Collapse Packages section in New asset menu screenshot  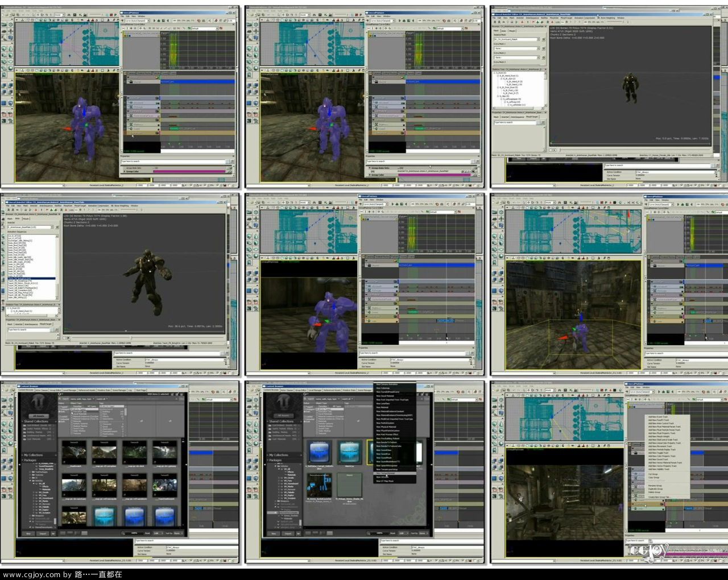coord(268,460)
